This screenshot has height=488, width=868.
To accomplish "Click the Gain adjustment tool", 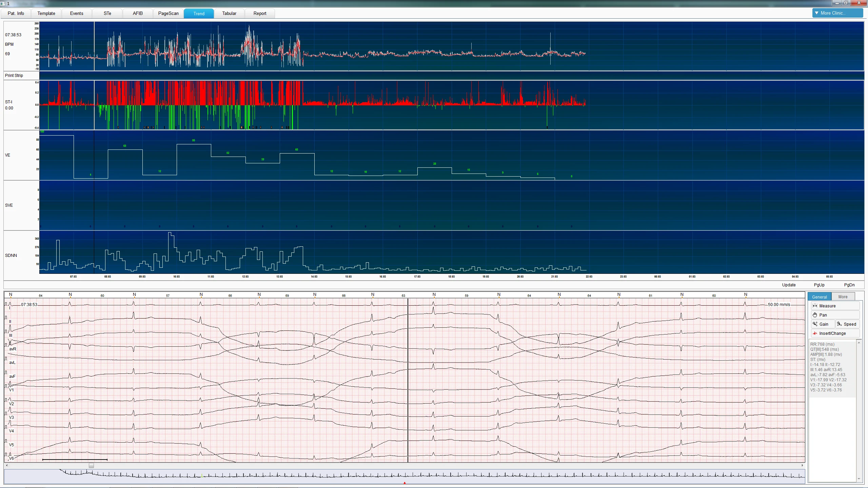I will point(823,324).
